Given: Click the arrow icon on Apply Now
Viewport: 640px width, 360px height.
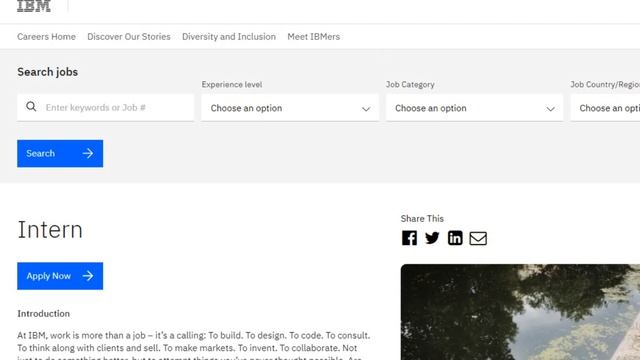Looking at the screenshot, I should [88, 276].
